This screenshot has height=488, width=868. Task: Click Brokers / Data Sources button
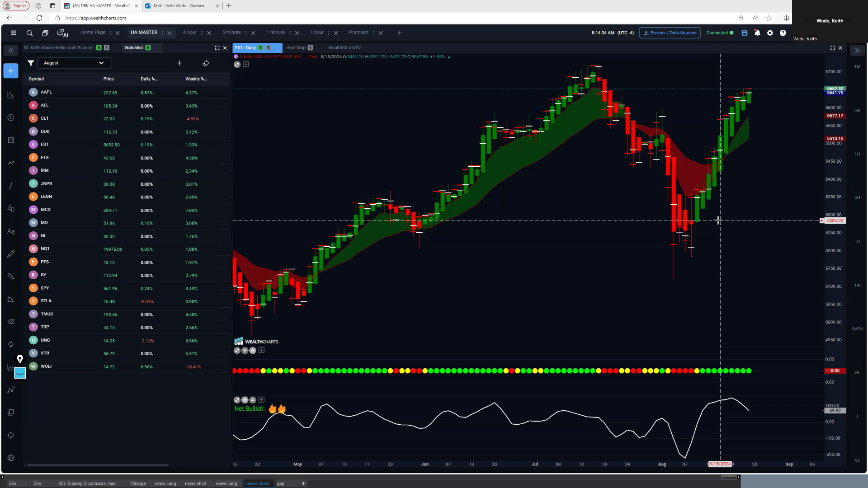(x=670, y=33)
